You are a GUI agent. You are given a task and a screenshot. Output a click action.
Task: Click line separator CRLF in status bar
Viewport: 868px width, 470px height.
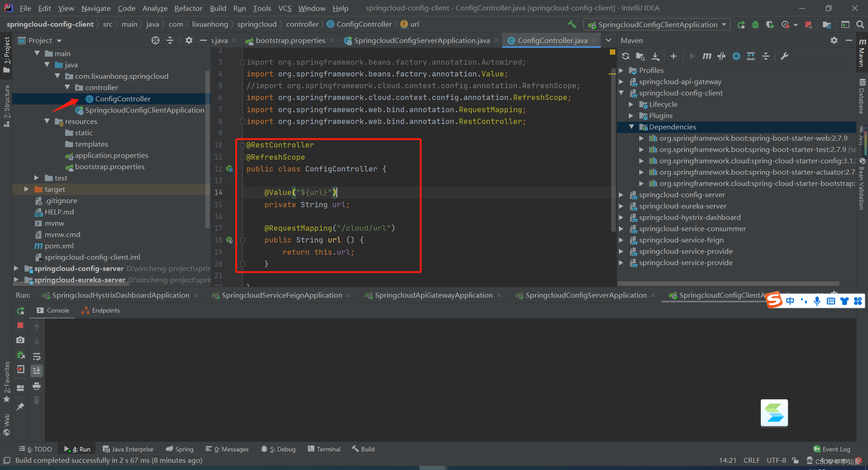click(751, 460)
